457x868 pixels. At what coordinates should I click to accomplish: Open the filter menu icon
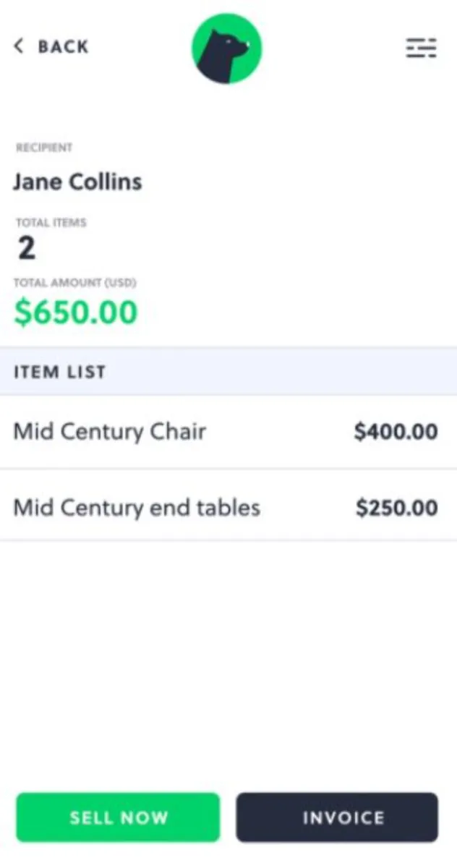coord(421,48)
